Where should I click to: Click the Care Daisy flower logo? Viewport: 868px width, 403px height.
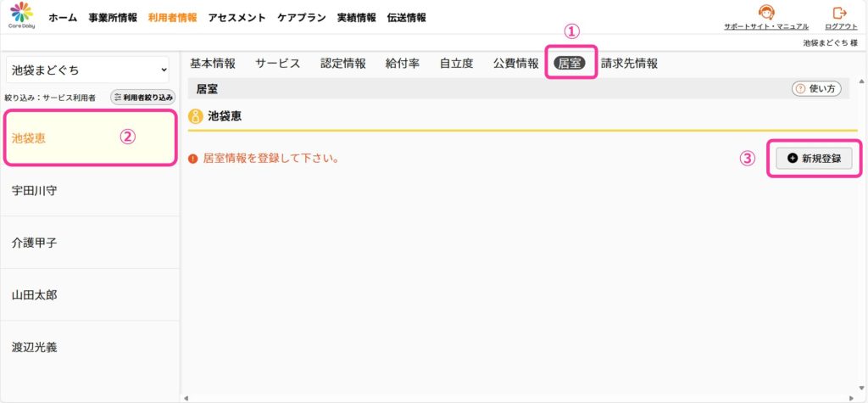click(21, 15)
